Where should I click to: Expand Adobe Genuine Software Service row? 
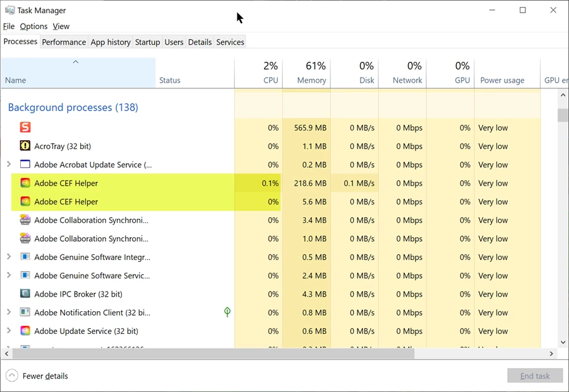pyautogui.click(x=9, y=275)
